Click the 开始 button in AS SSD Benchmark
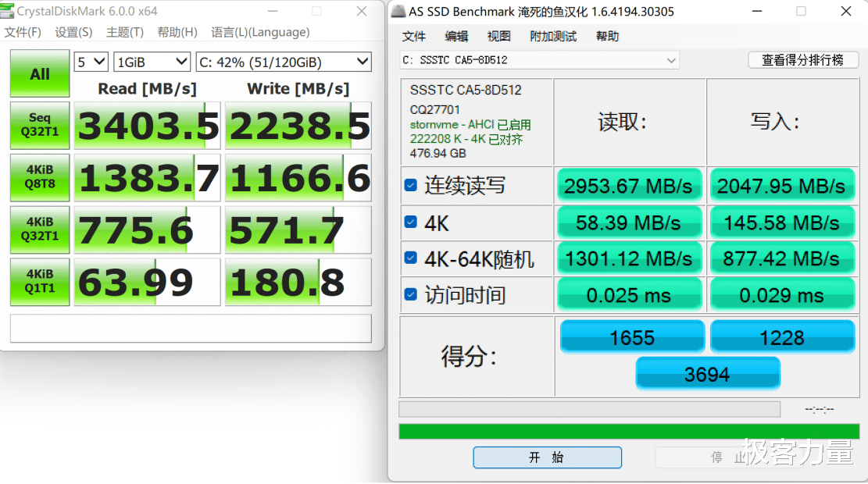 click(547, 457)
